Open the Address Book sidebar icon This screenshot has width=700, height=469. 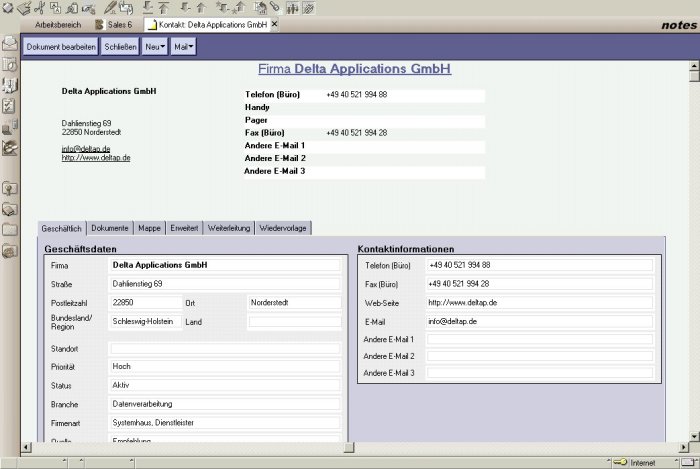(x=10, y=84)
